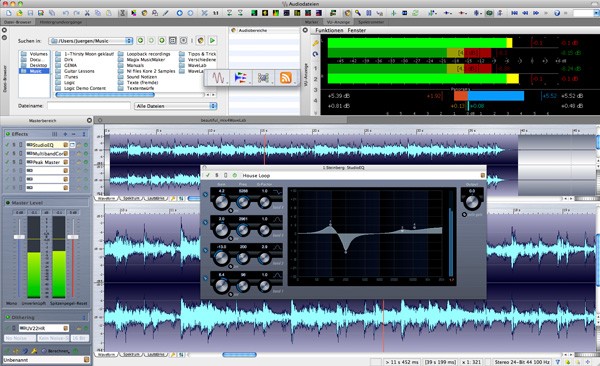Click the preset icon right of House Loop
This screenshot has width=600, height=366.
coord(482,175)
